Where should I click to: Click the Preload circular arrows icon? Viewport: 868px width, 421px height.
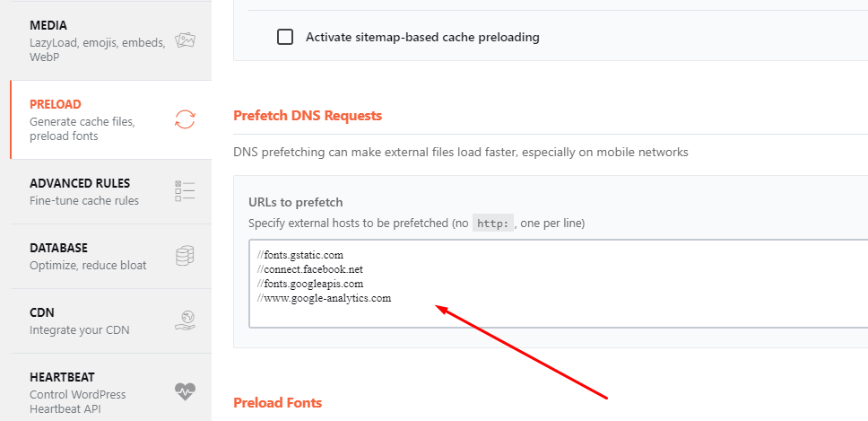(x=185, y=119)
